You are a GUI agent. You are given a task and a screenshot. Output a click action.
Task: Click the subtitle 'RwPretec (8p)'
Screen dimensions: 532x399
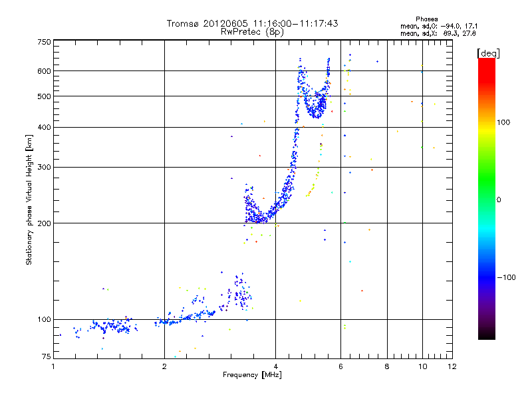click(x=252, y=32)
